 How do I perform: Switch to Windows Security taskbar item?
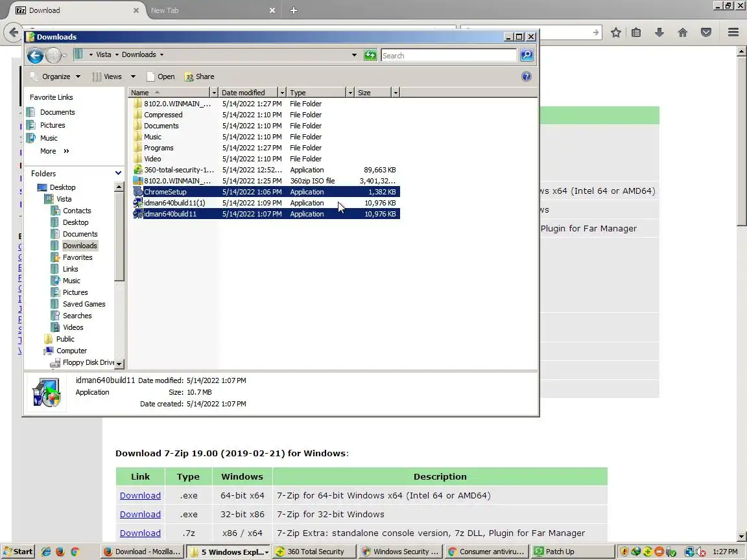tap(401, 552)
